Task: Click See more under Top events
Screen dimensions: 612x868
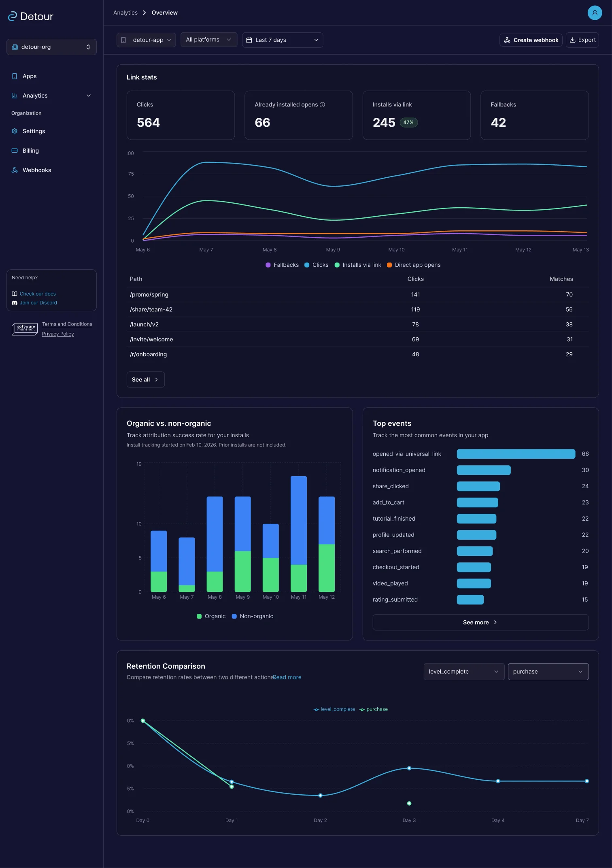Action: click(x=480, y=623)
